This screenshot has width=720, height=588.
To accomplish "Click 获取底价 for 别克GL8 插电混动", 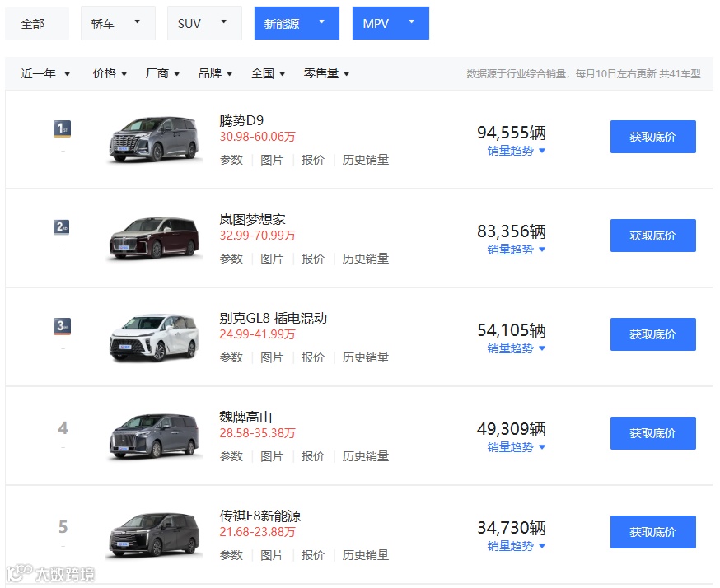I will (x=653, y=334).
